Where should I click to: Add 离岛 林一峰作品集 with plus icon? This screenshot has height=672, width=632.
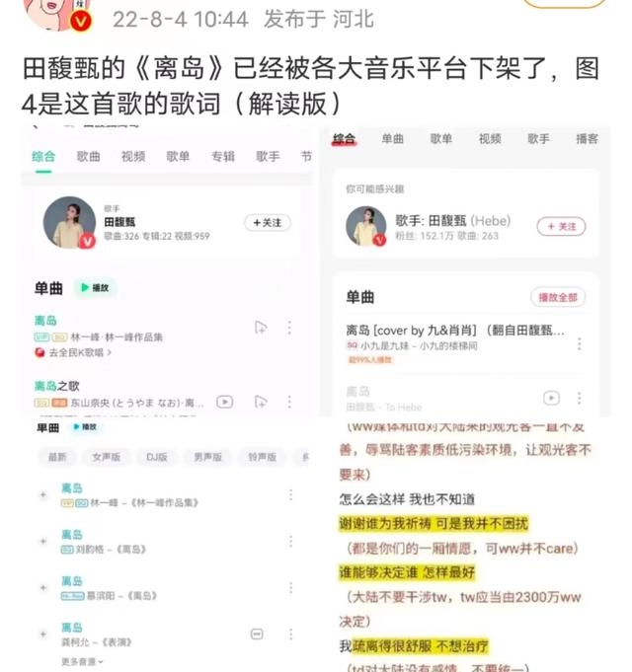[x=42, y=494]
